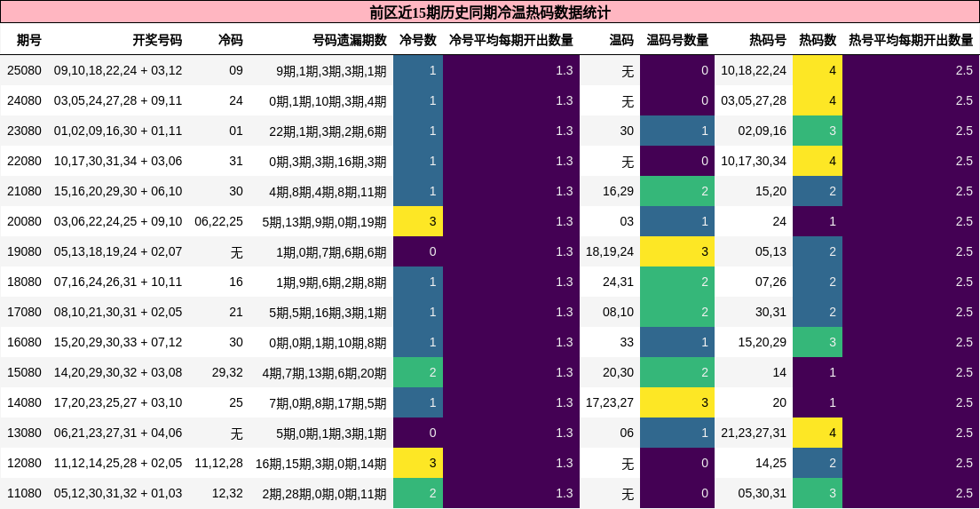This screenshot has height=509, width=980.
Task: Select draw numbers 06,21,23,27,31 + 04,06
Action: [x=118, y=433]
